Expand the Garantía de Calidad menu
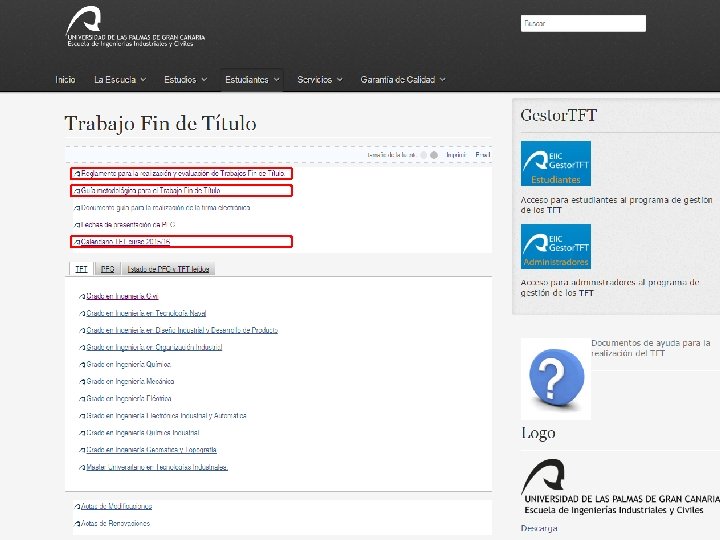This screenshot has height=540, width=720. point(403,79)
